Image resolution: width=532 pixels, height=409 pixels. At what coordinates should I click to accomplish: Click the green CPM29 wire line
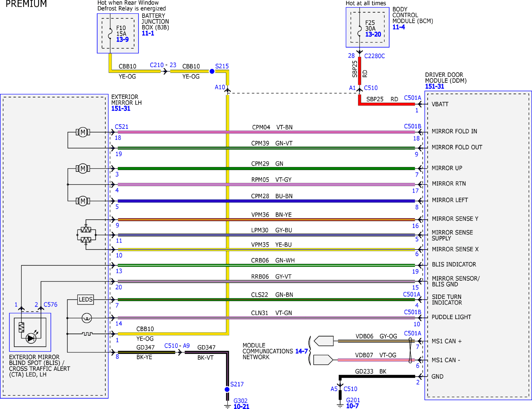point(266,169)
